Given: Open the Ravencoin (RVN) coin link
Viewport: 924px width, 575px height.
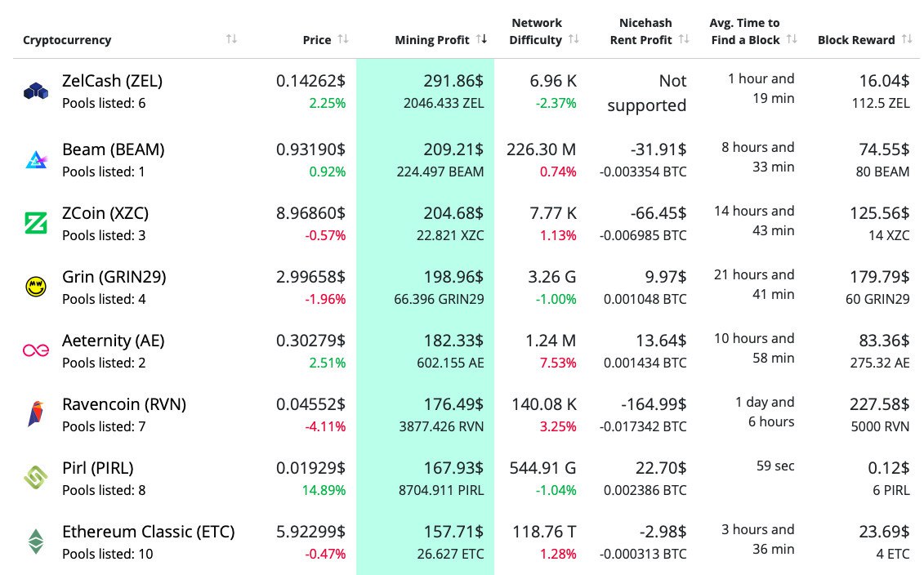Looking at the screenshot, I should point(124,404).
